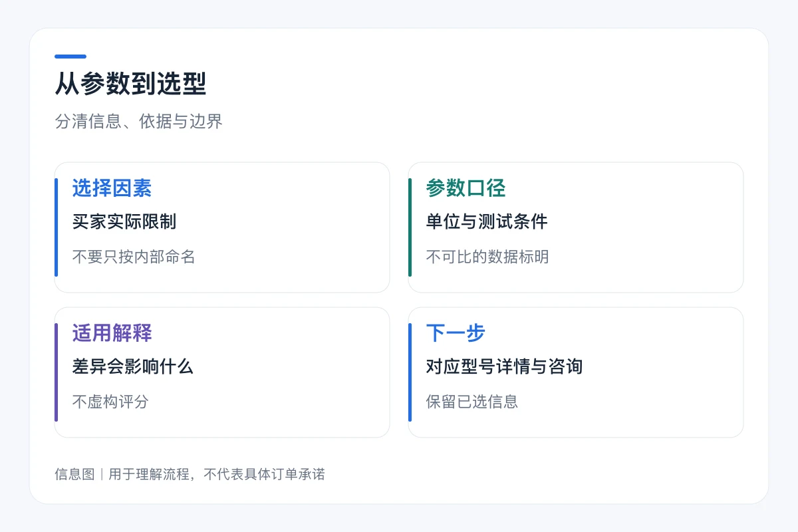Click the note 保留已选信息
798x532 pixels.
coord(472,402)
